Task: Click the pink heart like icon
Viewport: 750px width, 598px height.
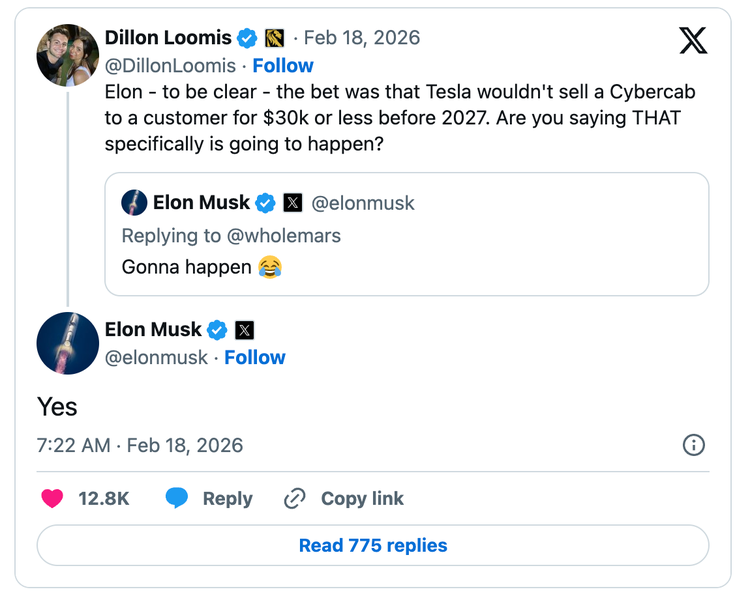Action: (x=52, y=498)
